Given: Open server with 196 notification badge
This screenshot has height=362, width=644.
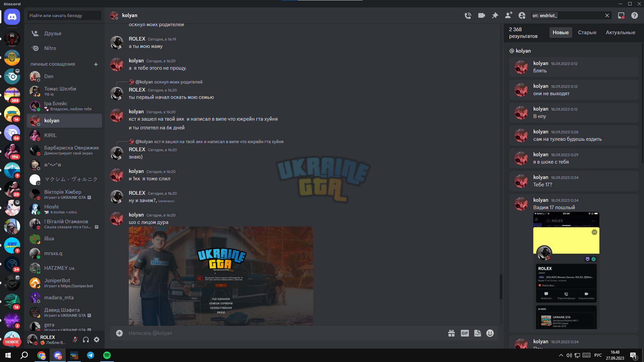Looking at the screenshot, I should click(12, 151).
